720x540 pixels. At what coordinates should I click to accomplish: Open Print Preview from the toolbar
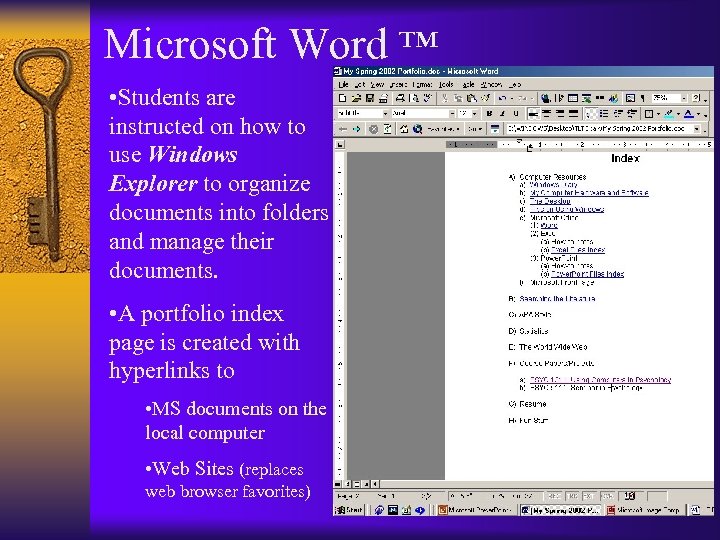pos(414,98)
